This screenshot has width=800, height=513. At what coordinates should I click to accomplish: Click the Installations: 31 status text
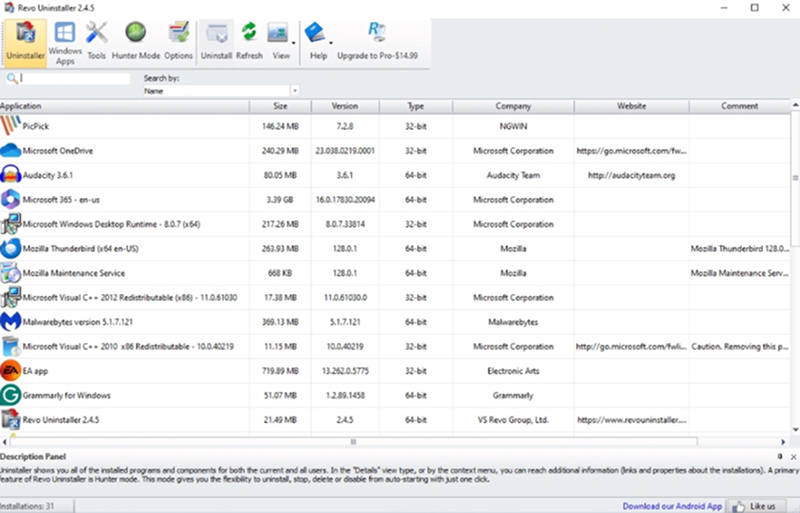(27, 506)
